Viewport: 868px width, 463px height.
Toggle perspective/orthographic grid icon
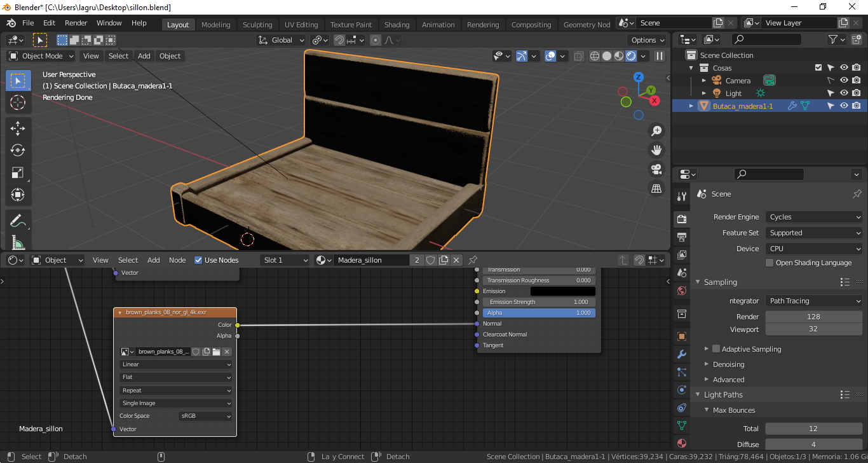coord(656,189)
